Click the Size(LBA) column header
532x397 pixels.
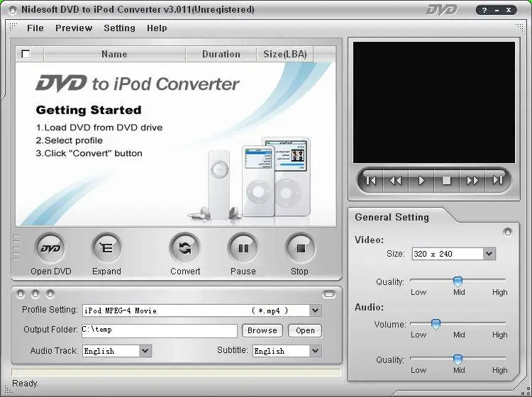285,55
